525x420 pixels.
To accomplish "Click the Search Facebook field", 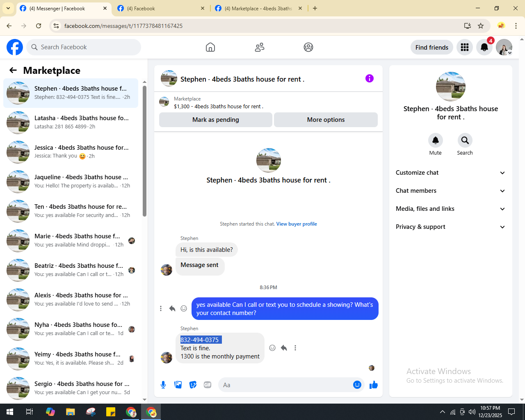I will click(x=84, y=47).
